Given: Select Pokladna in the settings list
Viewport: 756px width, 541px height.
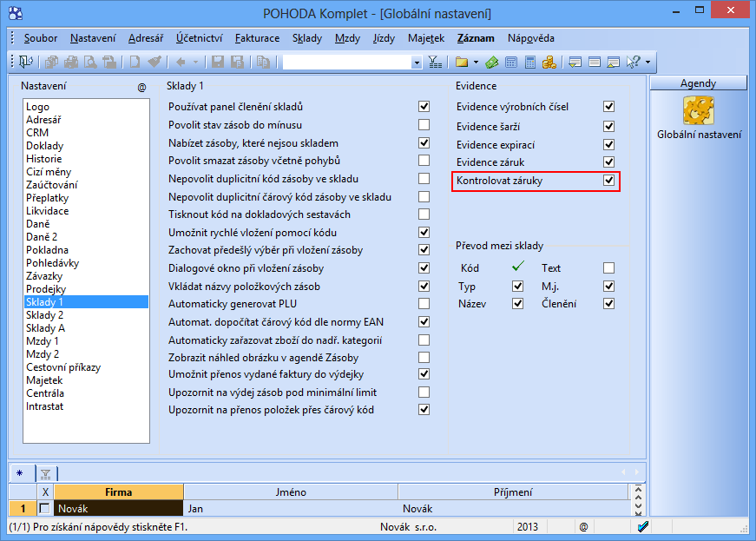Looking at the screenshot, I should tap(86, 250).
